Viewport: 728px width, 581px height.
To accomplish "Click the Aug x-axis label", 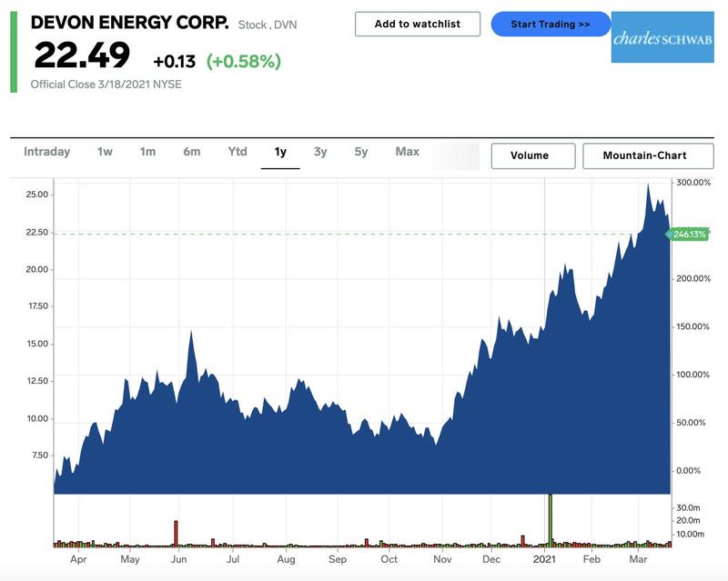I will point(286,560).
